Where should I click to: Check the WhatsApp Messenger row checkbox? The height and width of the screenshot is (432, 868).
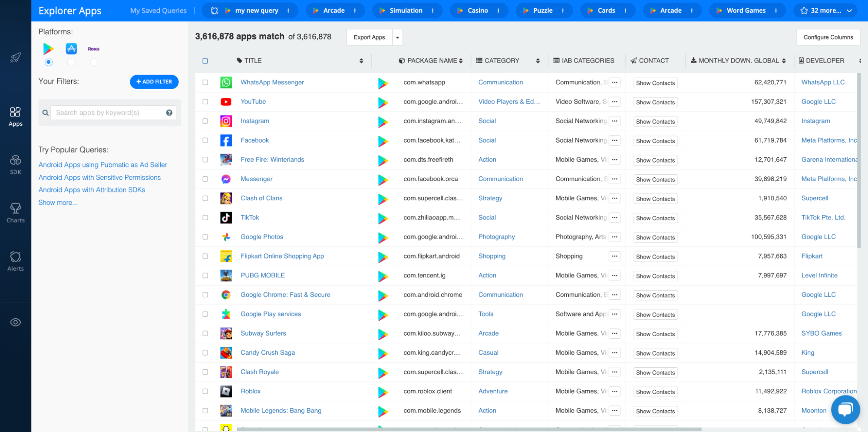pos(205,83)
